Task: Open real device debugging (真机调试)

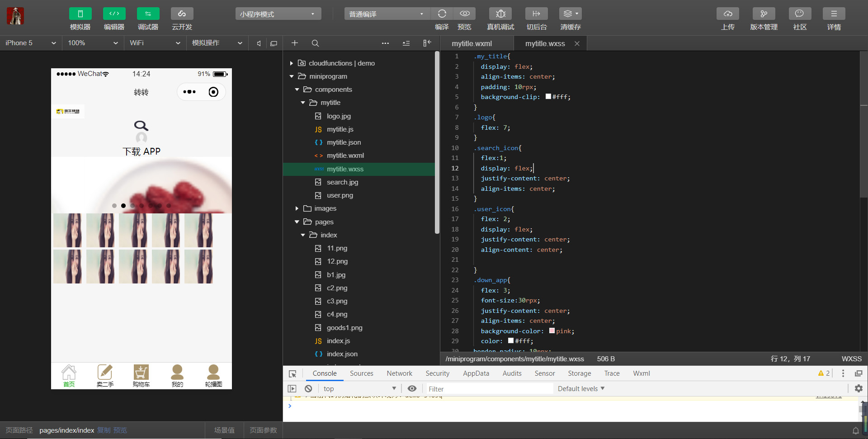Action: click(500, 14)
